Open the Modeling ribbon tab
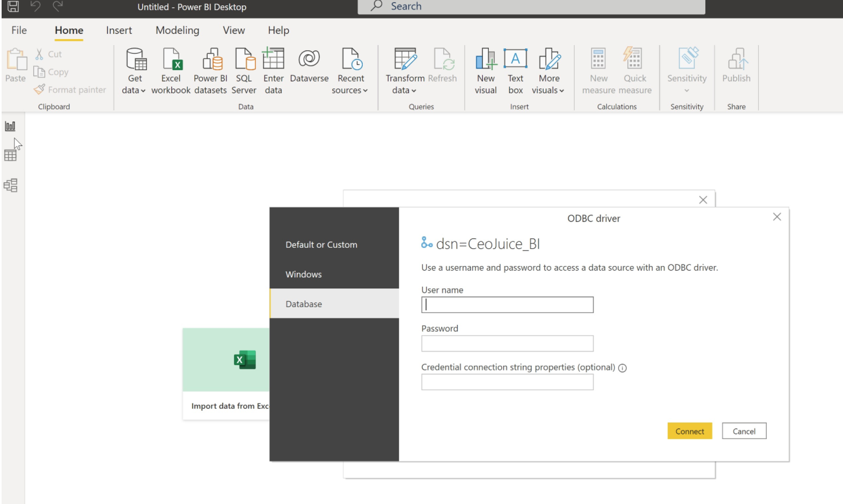Screen dimensions: 843x504 (x=177, y=31)
